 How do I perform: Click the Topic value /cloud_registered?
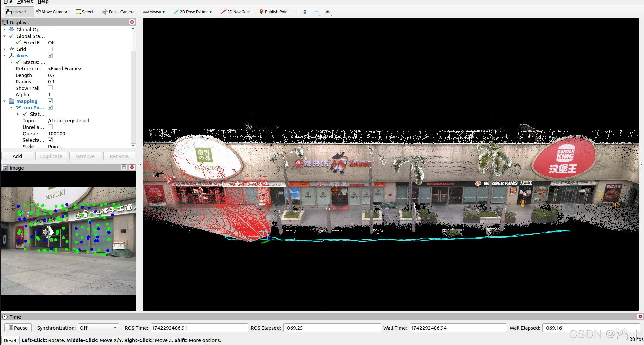pos(68,120)
